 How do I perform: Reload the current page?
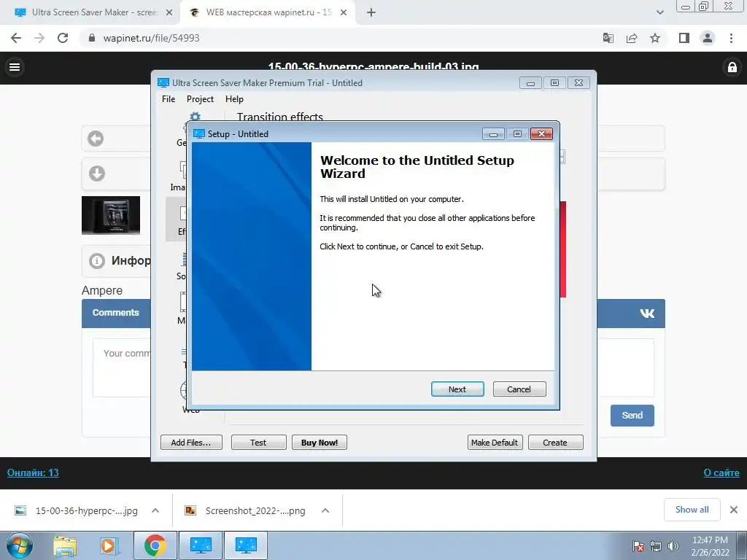[x=63, y=38]
